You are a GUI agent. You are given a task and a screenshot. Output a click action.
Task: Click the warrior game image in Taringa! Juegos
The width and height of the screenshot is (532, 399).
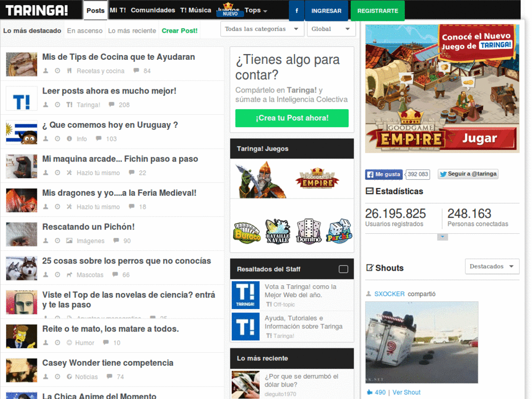pos(260,179)
